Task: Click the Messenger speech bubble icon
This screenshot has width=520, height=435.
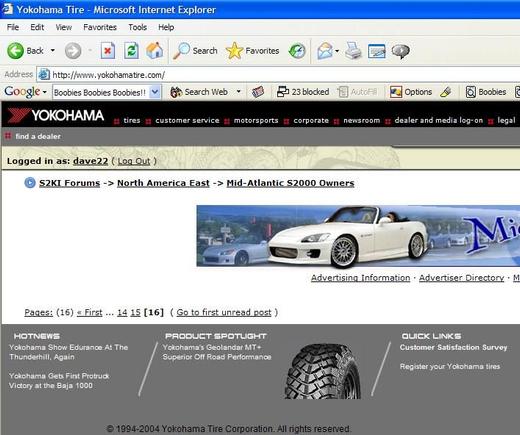Action: pyautogui.click(x=400, y=51)
